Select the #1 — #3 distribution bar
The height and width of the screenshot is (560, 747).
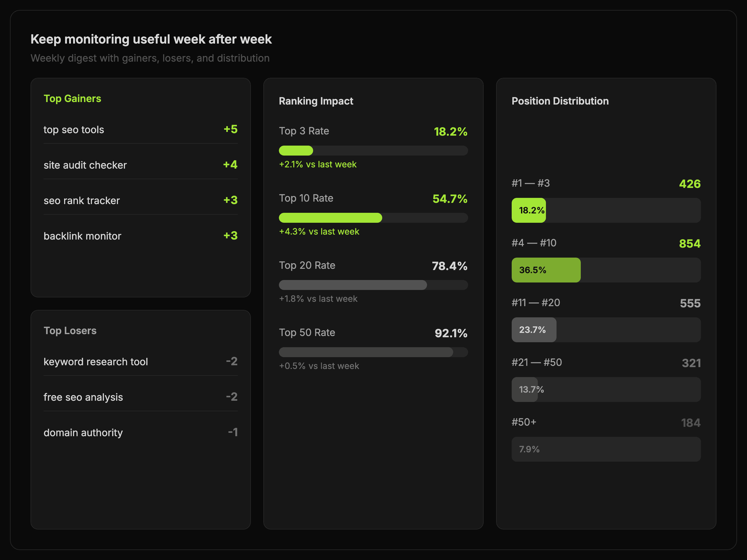[x=606, y=210]
